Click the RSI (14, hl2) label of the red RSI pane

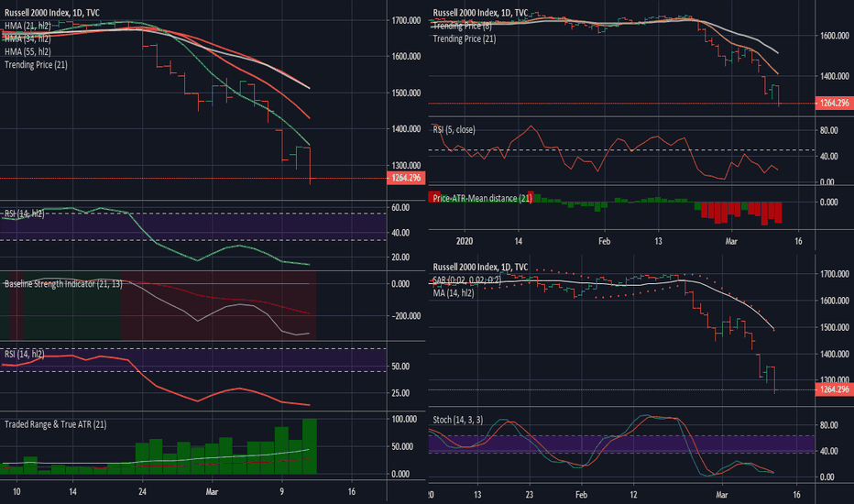point(25,354)
